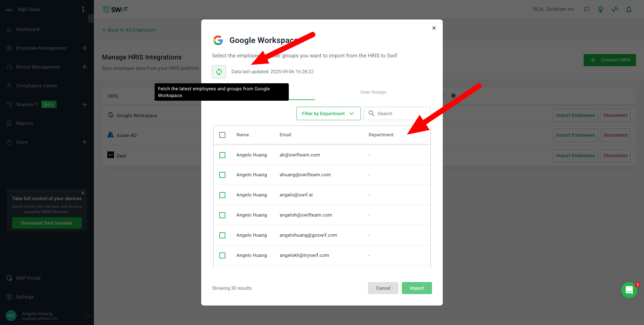
Task: Select the checkbox for angelo@swif.ai
Action: coord(222,195)
